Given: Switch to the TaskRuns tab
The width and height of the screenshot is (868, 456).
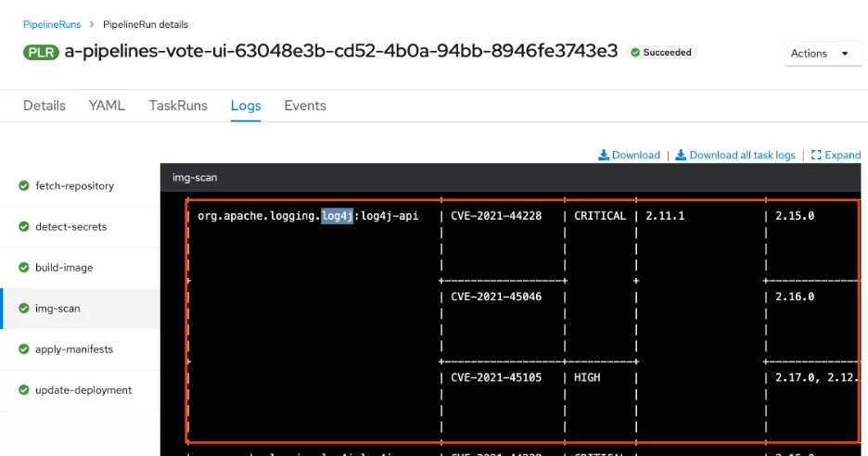Looking at the screenshot, I should coord(178,106).
